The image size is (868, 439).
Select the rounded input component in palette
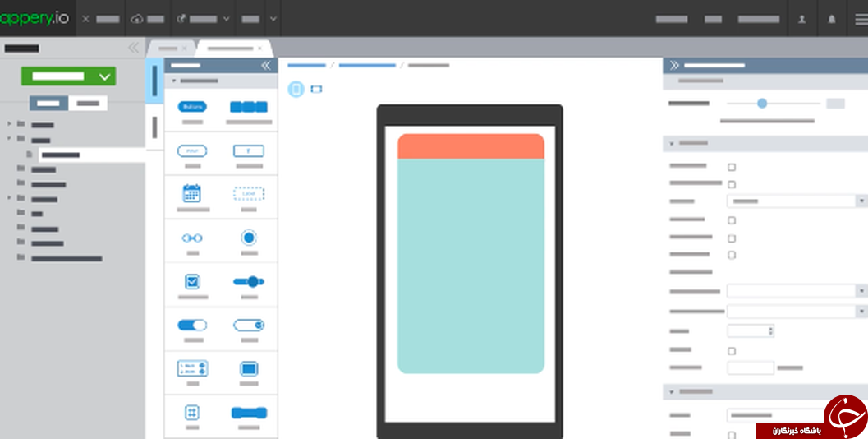click(192, 150)
